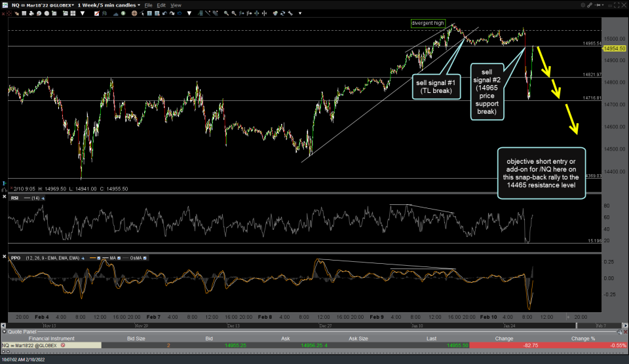The image size is (629, 364).
Task: Click the Financial Instrument column header
Action: [x=51, y=338]
